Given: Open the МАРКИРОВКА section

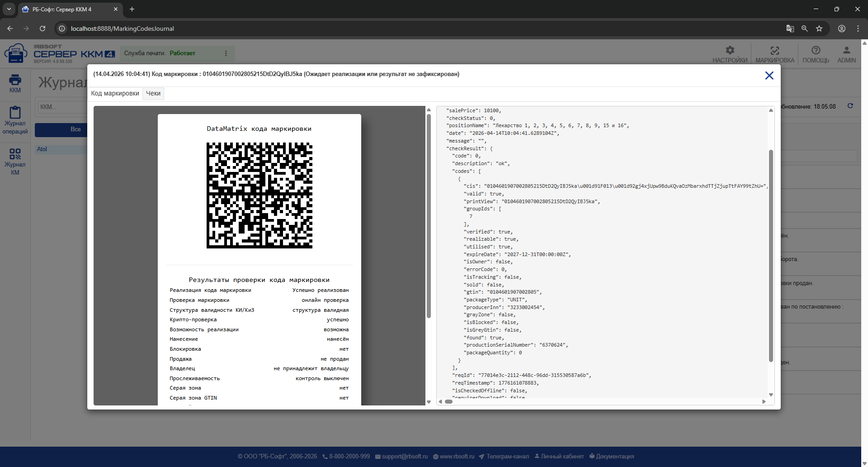Looking at the screenshot, I should [x=774, y=54].
